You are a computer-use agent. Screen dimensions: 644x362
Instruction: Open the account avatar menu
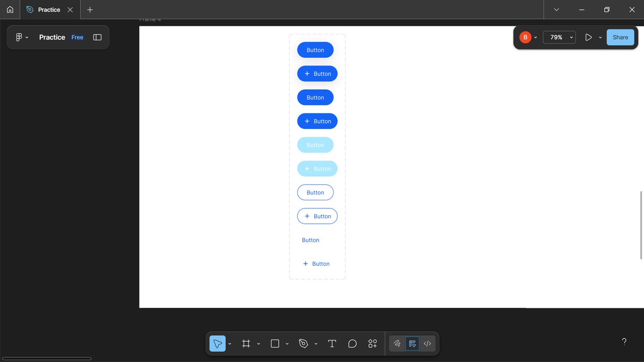[x=525, y=37]
